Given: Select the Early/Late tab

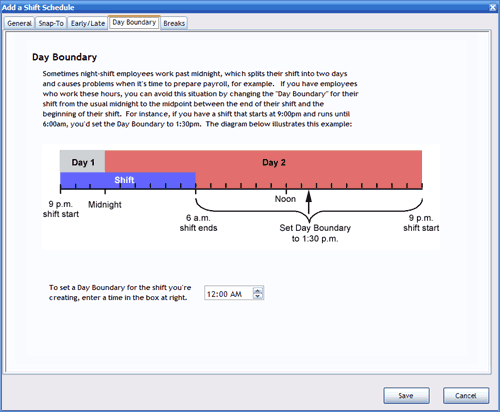Looking at the screenshot, I should (x=88, y=23).
